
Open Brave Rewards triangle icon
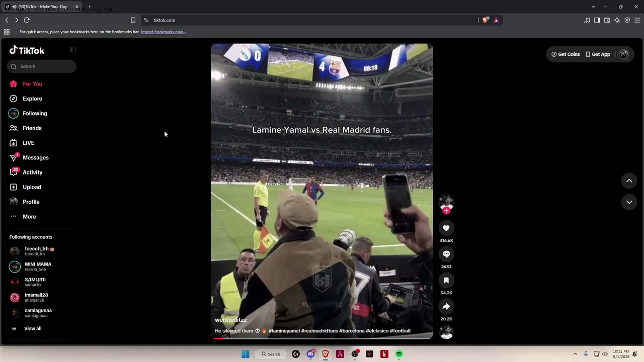[496, 20]
